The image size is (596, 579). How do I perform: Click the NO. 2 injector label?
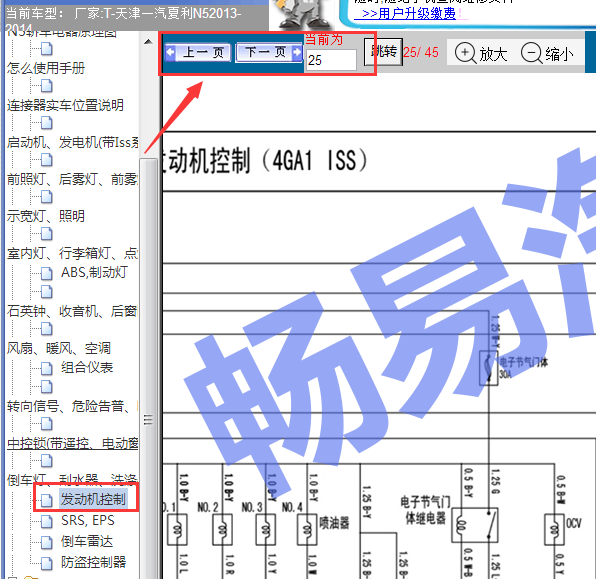click(x=208, y=507)
